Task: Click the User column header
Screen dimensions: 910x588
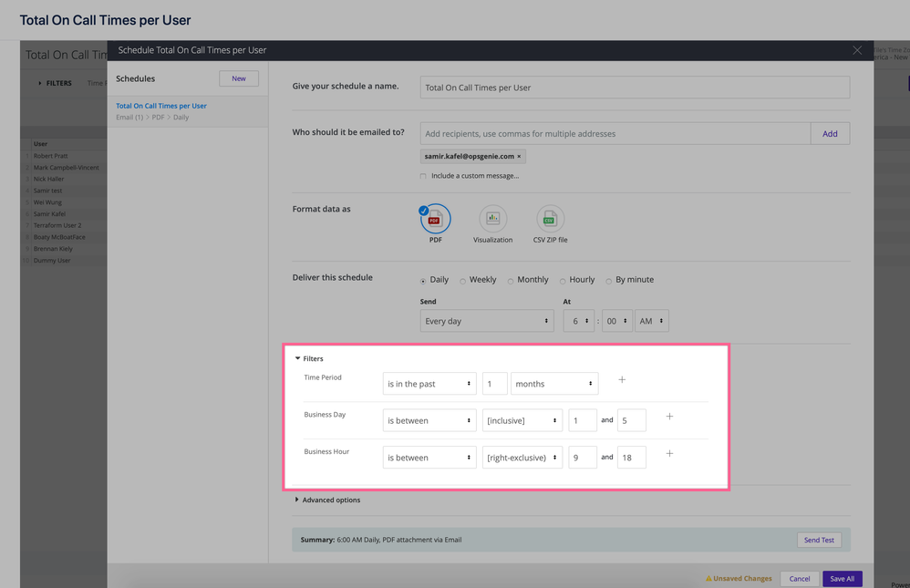Action: pos(40,143)
